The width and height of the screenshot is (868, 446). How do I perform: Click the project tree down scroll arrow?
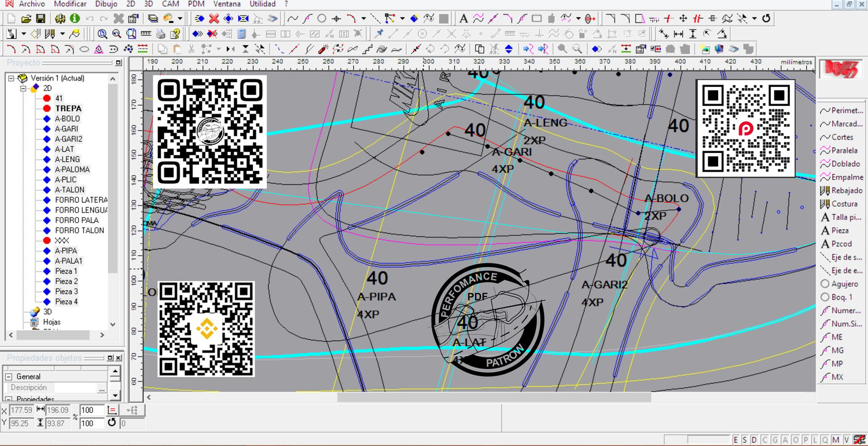[113, 325]
